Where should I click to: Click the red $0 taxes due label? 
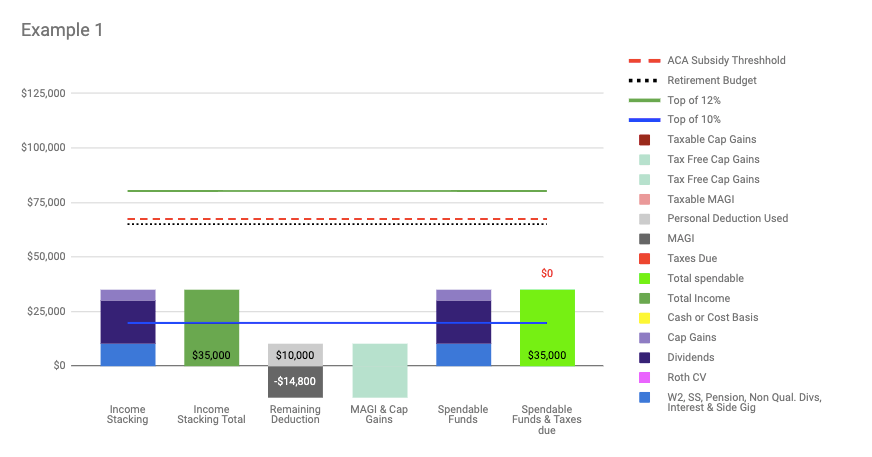(547, 273)
